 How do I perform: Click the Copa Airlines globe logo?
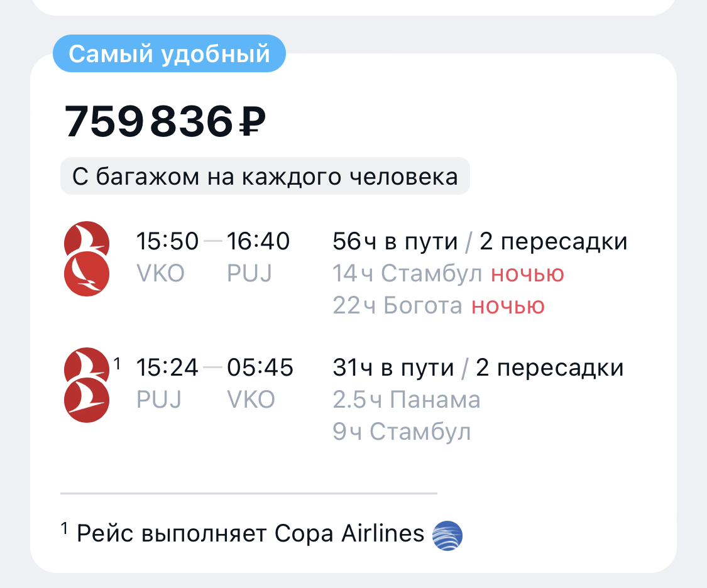point(447,536)
